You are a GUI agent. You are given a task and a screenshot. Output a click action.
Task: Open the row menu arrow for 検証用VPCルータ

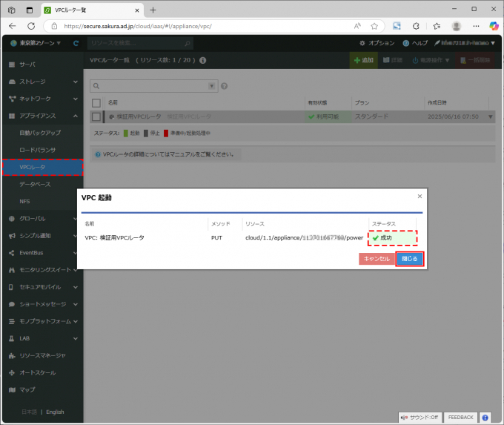point(491,116)
